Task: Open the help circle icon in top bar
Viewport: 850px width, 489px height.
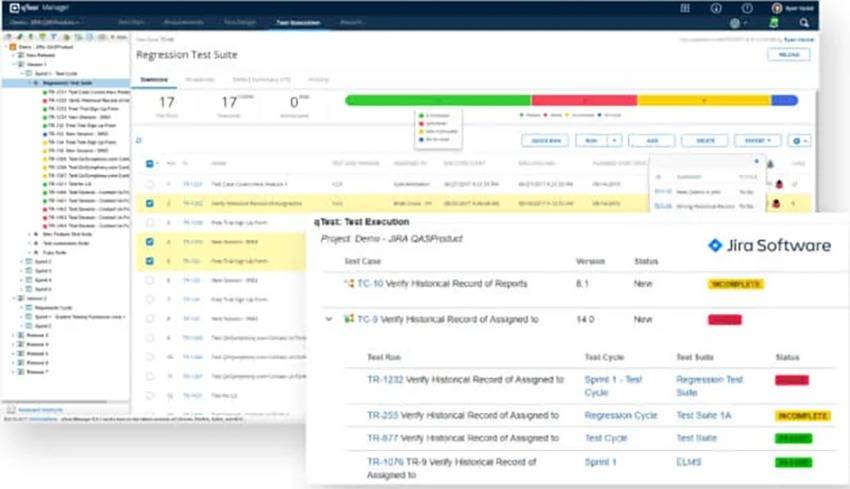Action: pyautogui.click(x=747, y=8)
